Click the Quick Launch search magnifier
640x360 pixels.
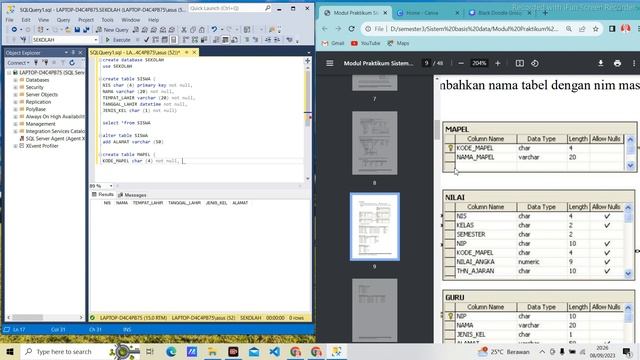click(268, 8)
